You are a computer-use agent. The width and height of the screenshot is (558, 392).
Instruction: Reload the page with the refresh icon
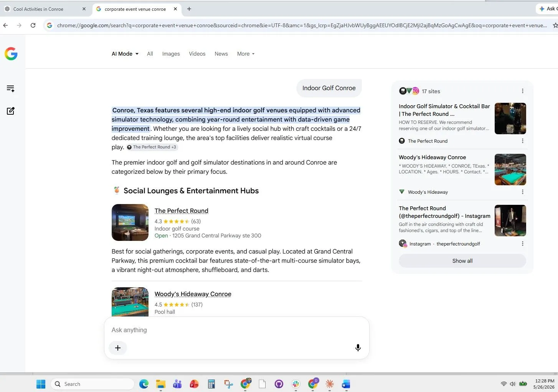tap(33, 25)
